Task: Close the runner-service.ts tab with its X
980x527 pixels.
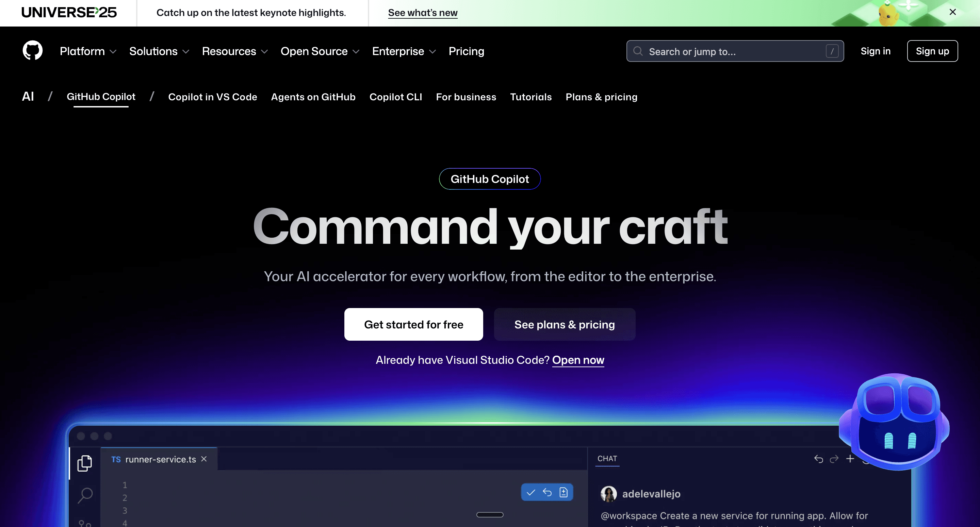Action: pos(204,459)
